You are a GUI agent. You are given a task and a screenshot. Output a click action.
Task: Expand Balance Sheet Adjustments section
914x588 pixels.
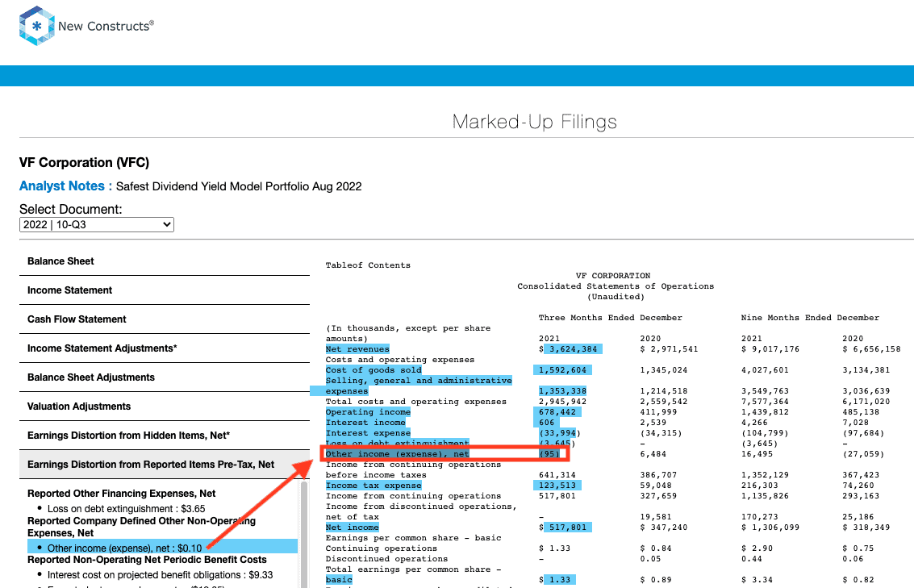tap(165, 377)
